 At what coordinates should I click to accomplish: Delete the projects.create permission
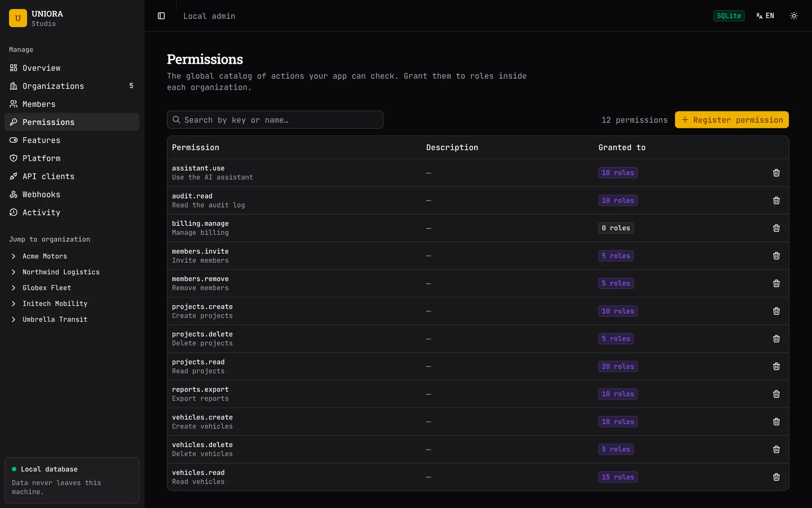click(776, 311)
